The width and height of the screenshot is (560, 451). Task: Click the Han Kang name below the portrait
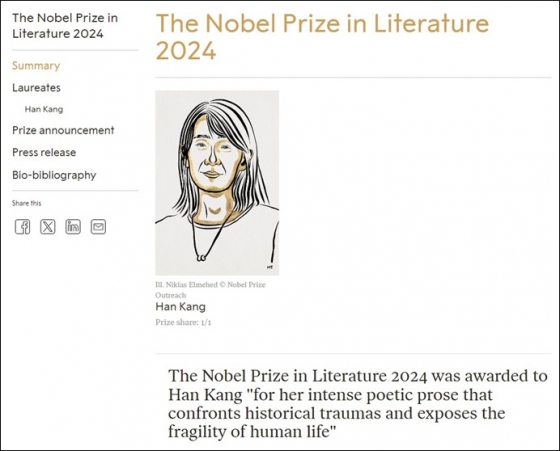click(181, 307)
